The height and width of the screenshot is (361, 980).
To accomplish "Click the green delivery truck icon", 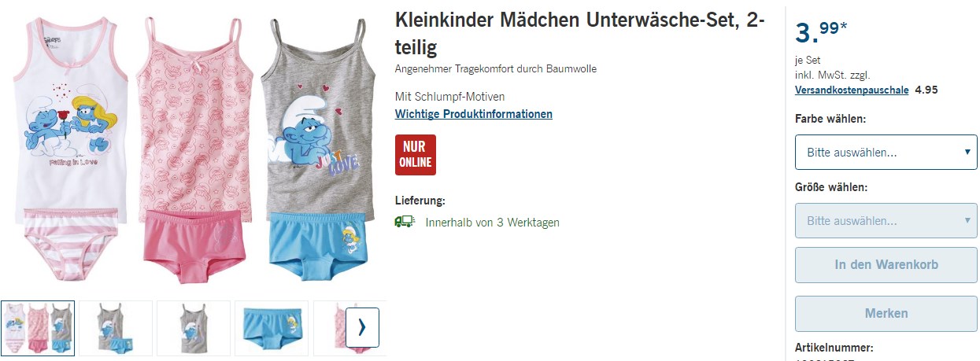I will [x=405, y=222].
